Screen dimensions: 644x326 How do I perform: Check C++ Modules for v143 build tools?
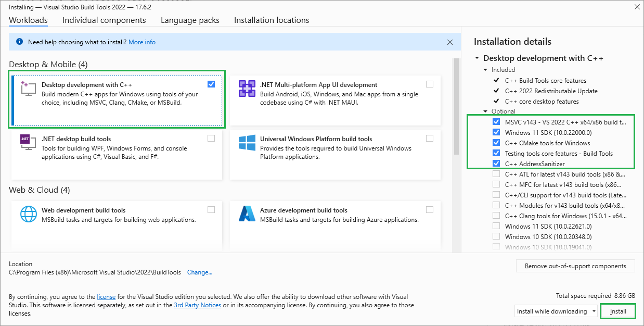(496, 205)
